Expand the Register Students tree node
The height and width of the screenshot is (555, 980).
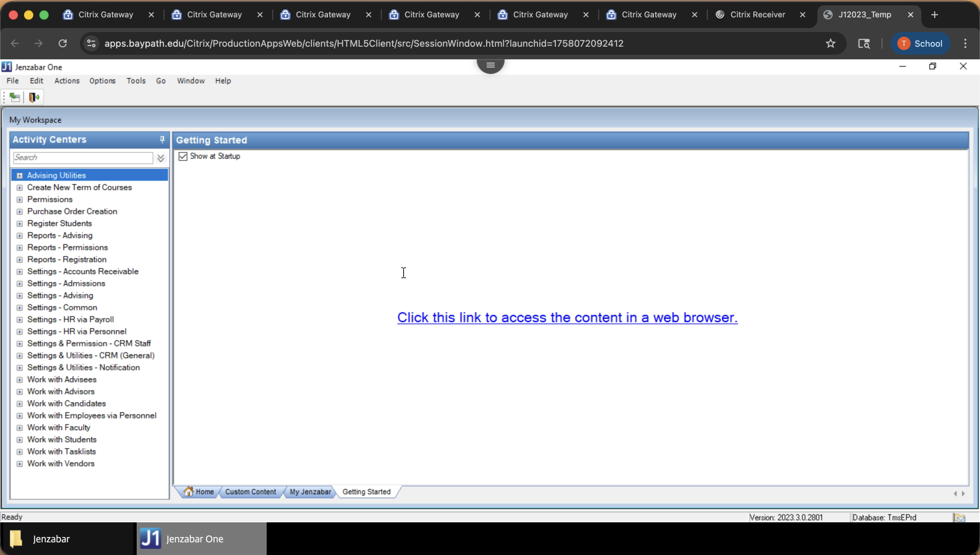click(19, 223)
